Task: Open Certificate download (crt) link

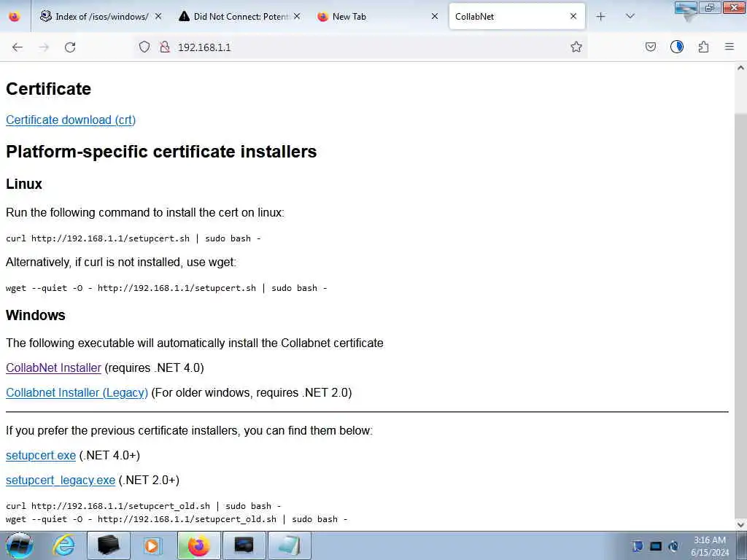Action: pos(71,120)
